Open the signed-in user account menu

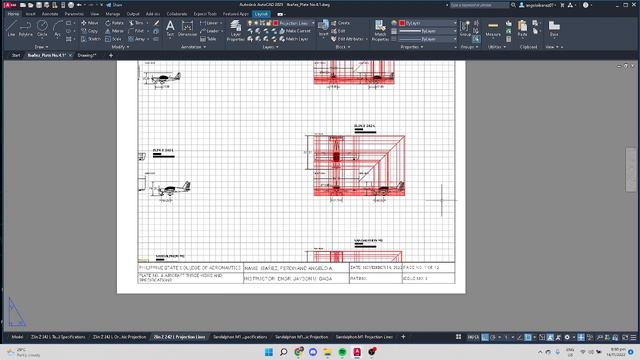coord(538,5)
